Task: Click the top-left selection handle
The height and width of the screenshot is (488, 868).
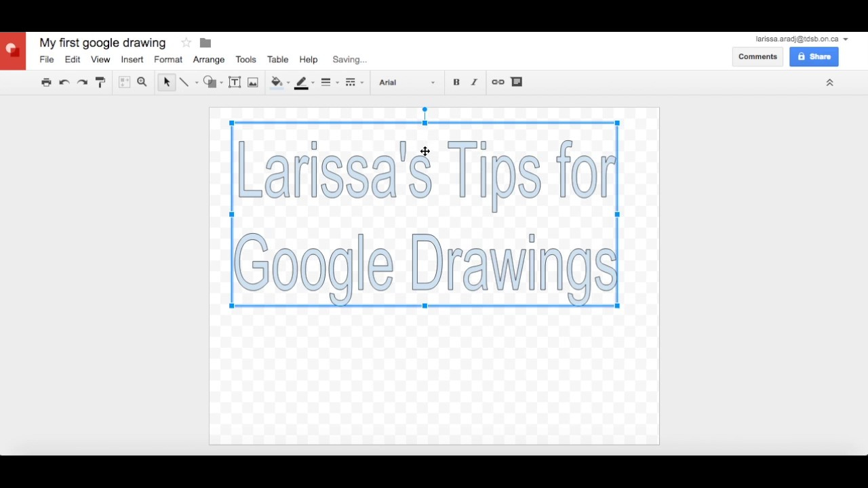Action: [x=232, y=123]
